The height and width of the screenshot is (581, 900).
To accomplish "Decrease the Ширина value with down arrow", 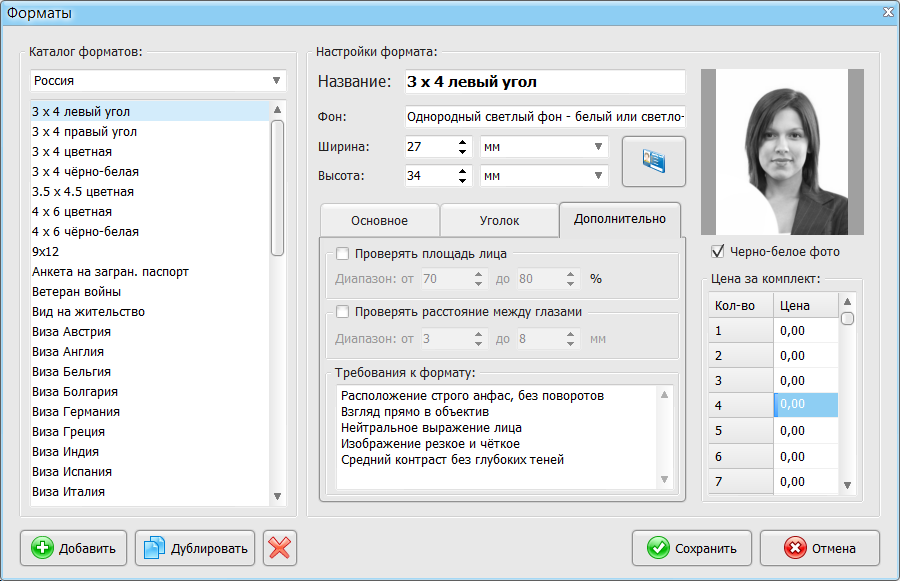I will [x=462, y=152].
